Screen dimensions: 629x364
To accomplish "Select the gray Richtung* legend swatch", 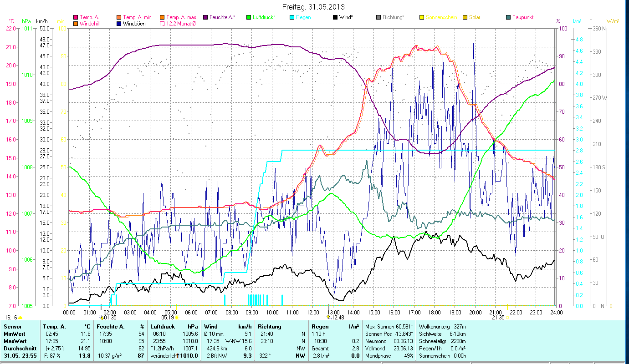I will (x=378, y=17).
